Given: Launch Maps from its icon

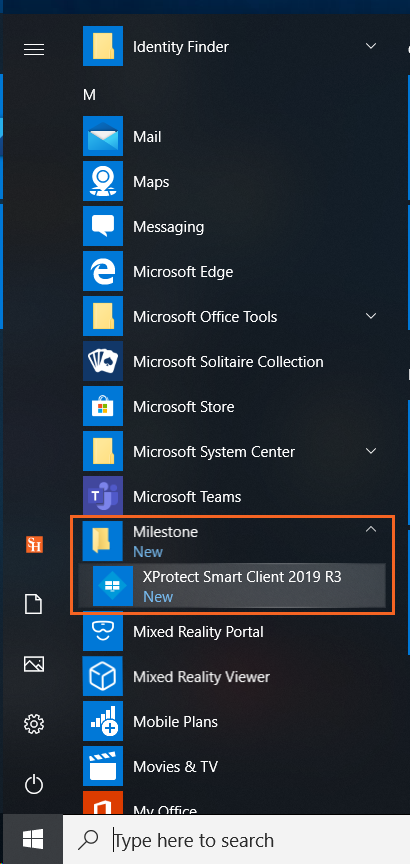Looking at the screenshot, I should click(x=102, y=181).
